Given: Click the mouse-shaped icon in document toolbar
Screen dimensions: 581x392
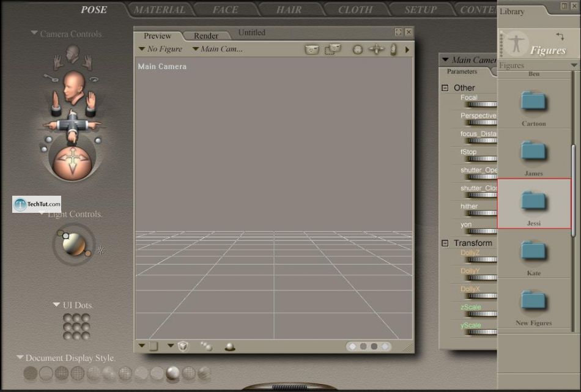Looking at the screenshot, I should point(393,50).
